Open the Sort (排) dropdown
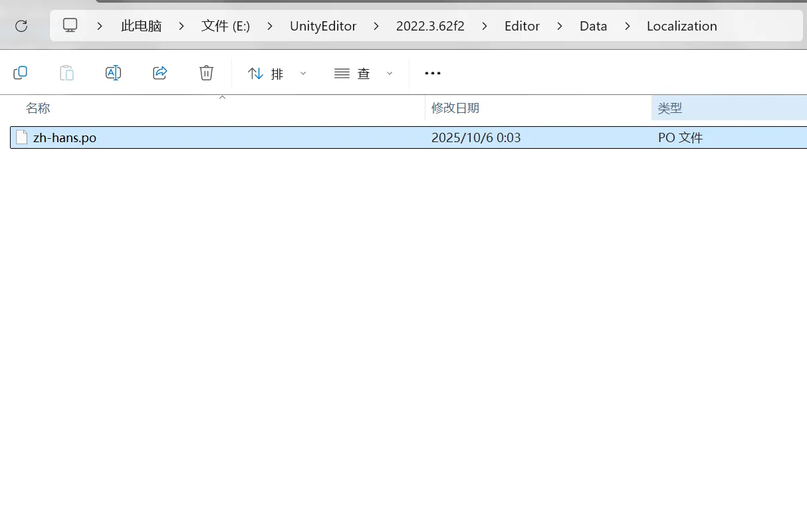The height and width of the screenshot is (532, 807). tap(277, 74)
